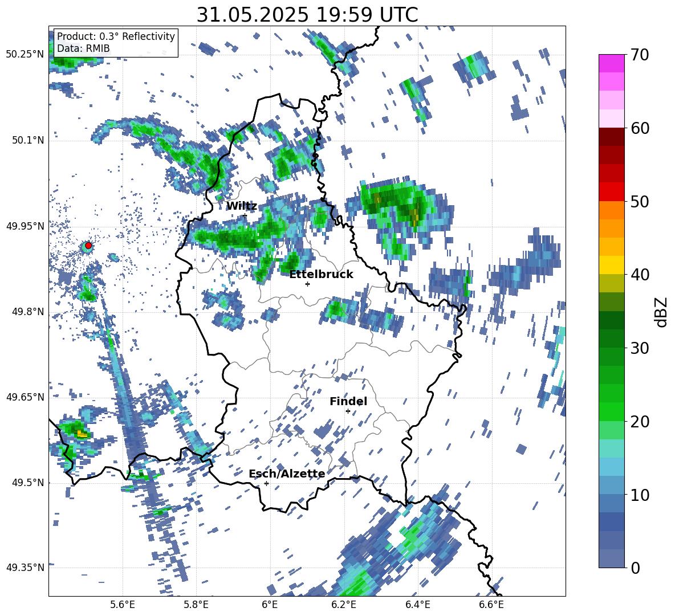Viewport: 675px width, 616px height.
Task: Click the Ettelbruck city label
Action: click(321, 275)
